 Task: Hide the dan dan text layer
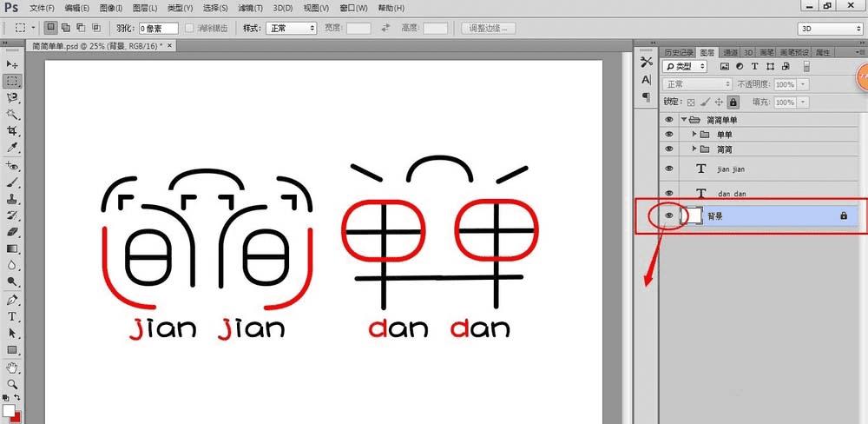click(669, 193)
